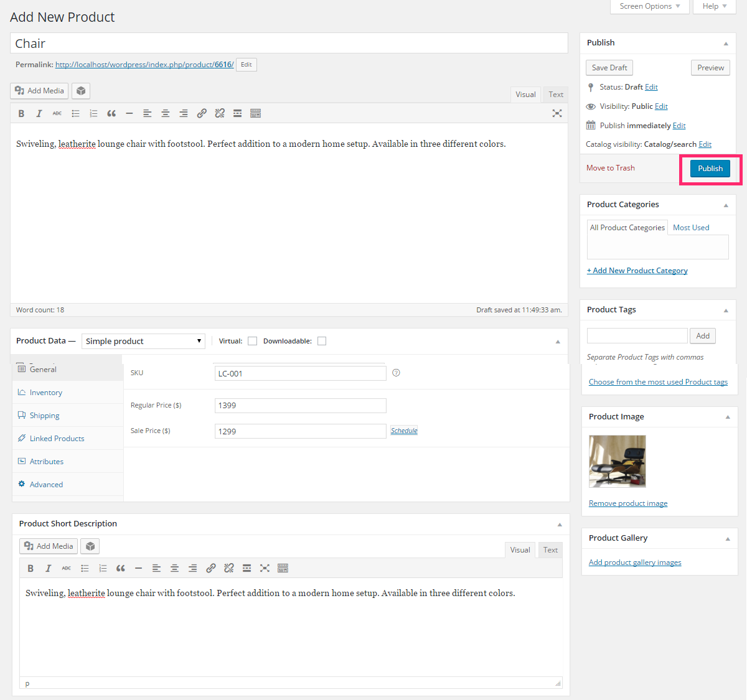
Task: Click the product image thumbnail
Action: click(x=617, y=461)
